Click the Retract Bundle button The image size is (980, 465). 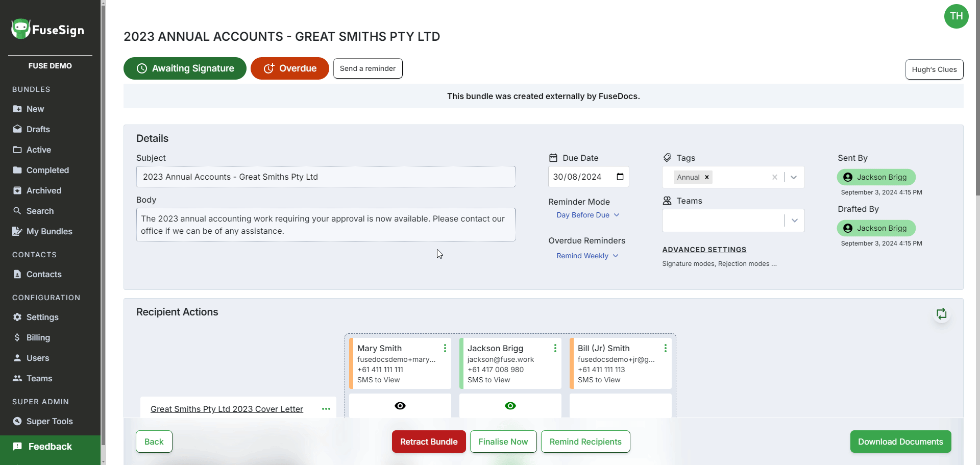[x=429, y=442]
